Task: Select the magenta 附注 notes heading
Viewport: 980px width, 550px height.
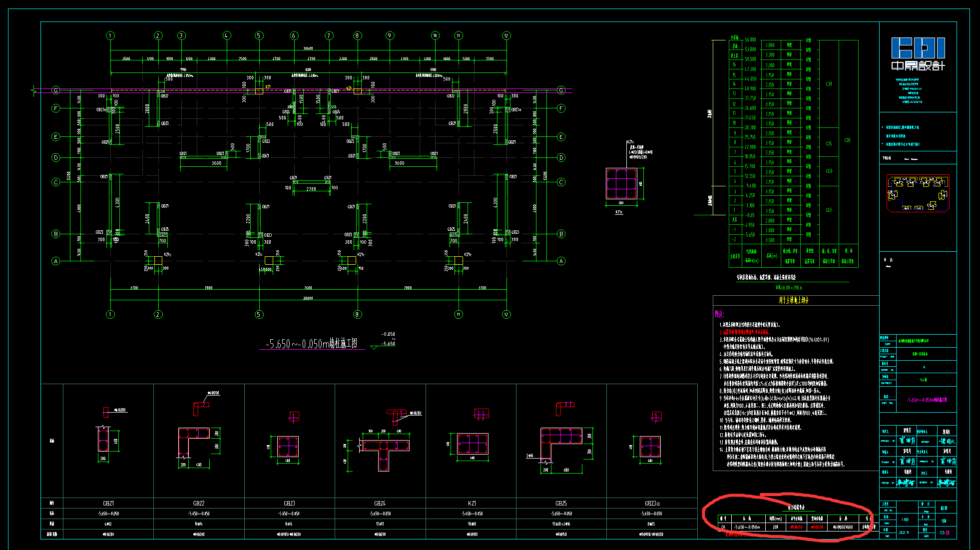Action: pyautogui.click(x=719, y=314)
